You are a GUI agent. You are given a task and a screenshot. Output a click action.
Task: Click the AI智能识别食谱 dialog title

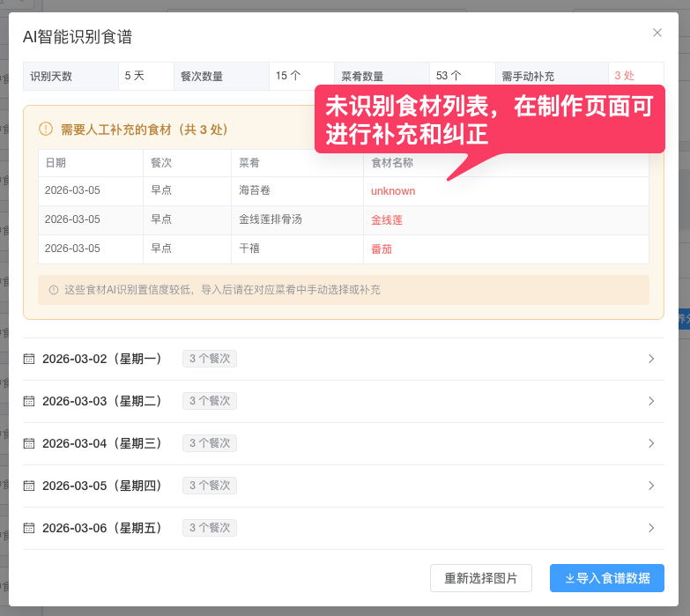78,36
